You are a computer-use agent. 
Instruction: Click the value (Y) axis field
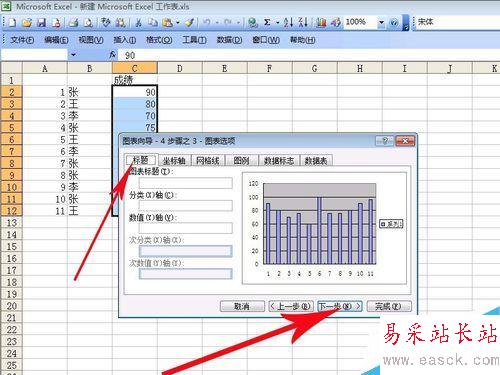point(185,228)
